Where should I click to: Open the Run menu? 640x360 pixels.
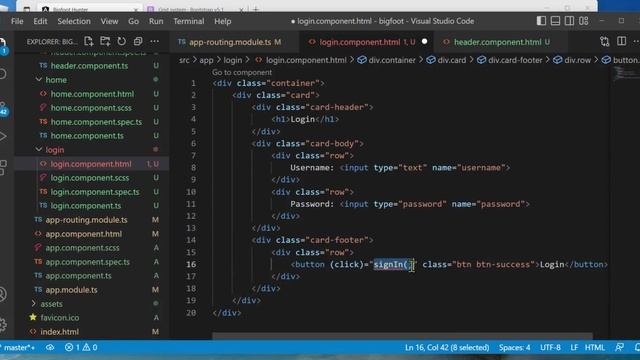pos(156,21)
